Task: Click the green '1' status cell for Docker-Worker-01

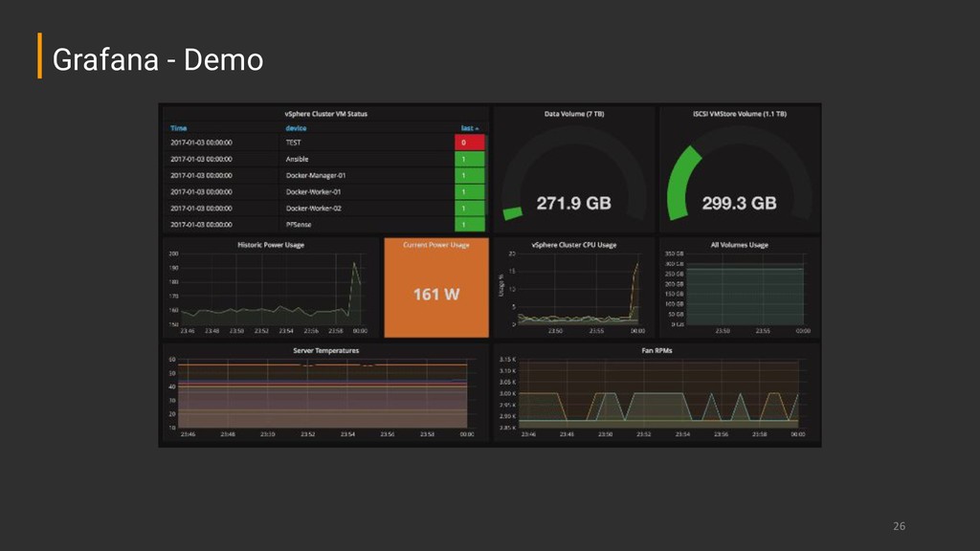Action: click(x=470, y=191)
